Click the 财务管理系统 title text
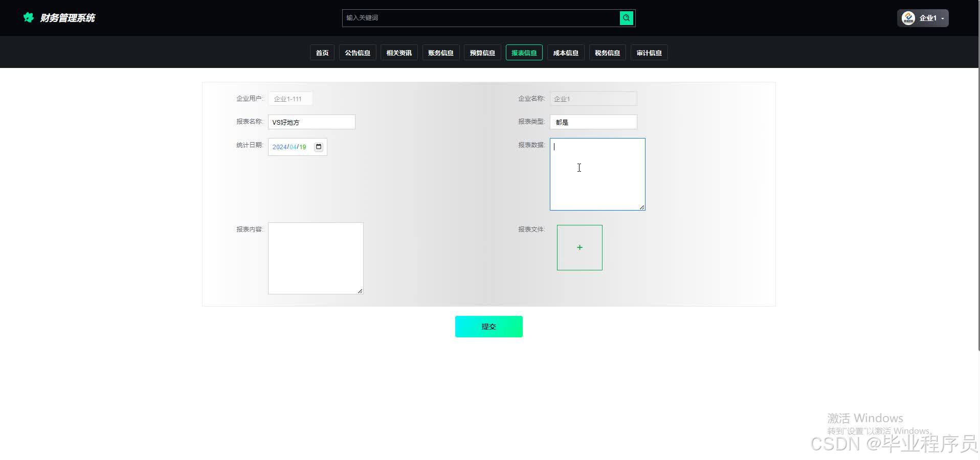The width and height of the screenshot is (980, 460). tap(68, 18)
